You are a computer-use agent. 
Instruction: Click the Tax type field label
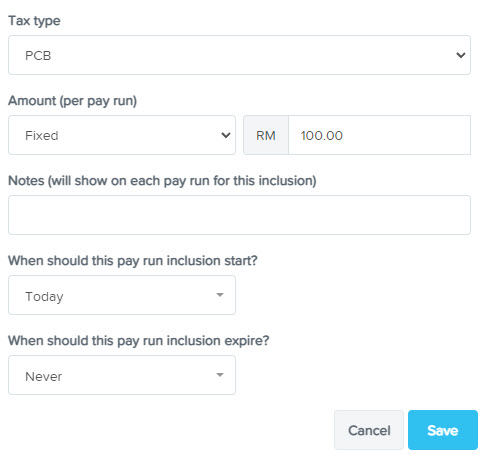coord(34,21)
